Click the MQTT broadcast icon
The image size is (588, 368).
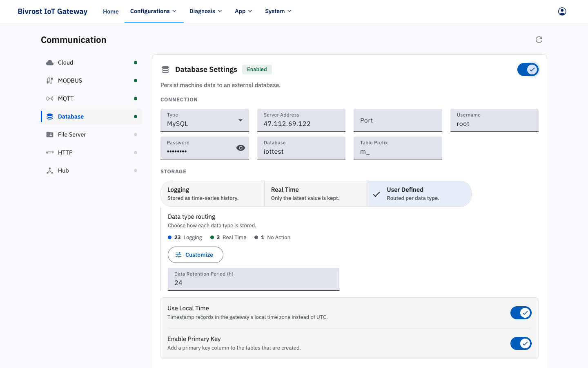pos(50,99)
